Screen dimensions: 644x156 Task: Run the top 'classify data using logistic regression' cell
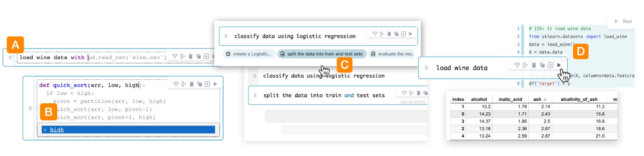[411, 33]
